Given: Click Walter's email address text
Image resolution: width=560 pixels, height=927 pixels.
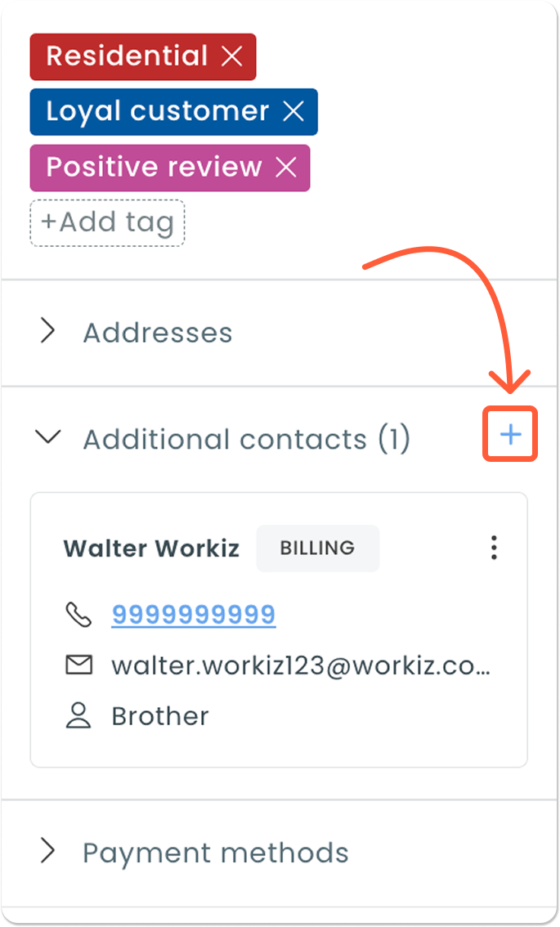Looking at the screenshot, I should click(x=301, y=665).
